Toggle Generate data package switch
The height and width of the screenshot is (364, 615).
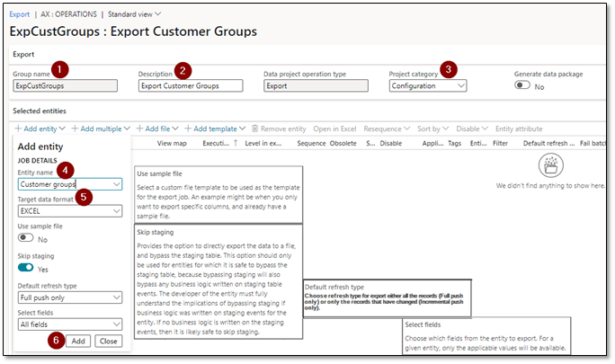(x=522, y=85)
